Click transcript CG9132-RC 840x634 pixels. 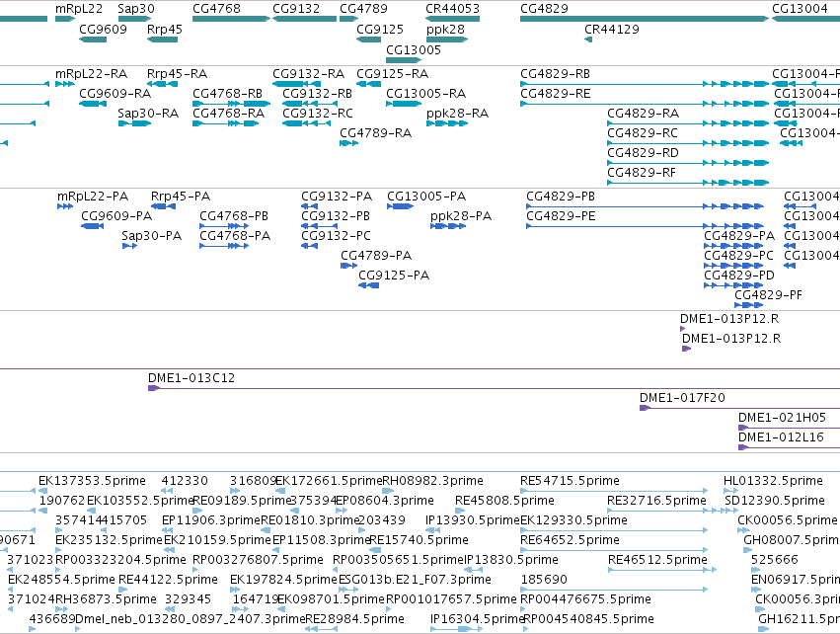pyautogui.click(x=306, y=123)
